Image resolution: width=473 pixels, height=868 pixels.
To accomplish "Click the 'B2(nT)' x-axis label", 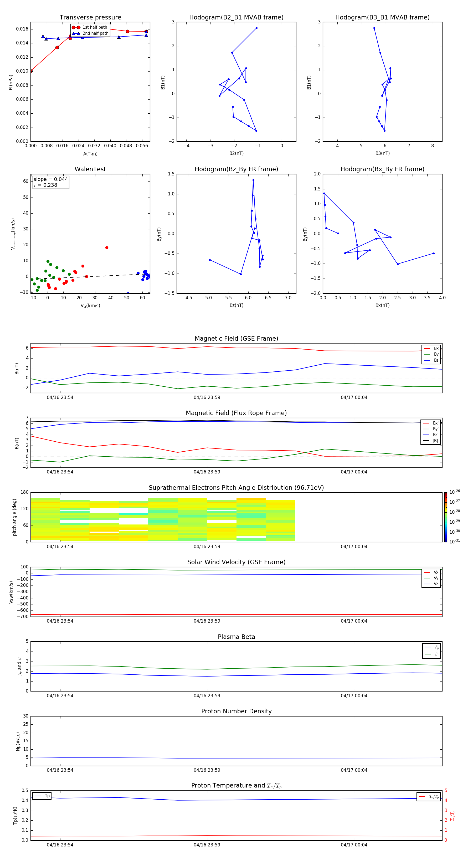I will [x=236, y=153].
